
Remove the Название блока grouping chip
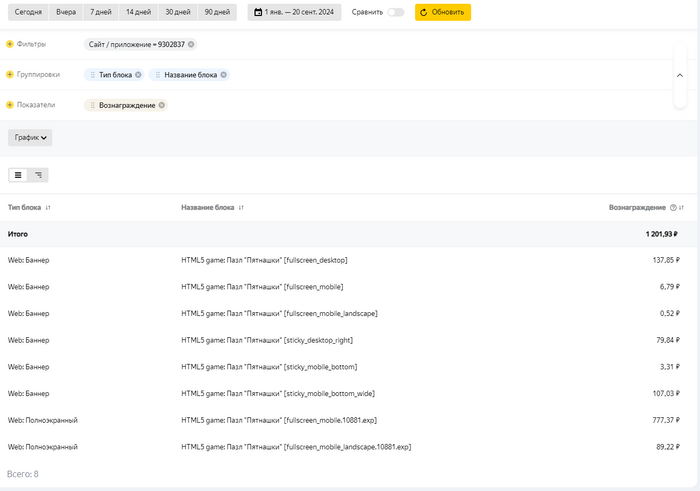click(x=223, y=74)
